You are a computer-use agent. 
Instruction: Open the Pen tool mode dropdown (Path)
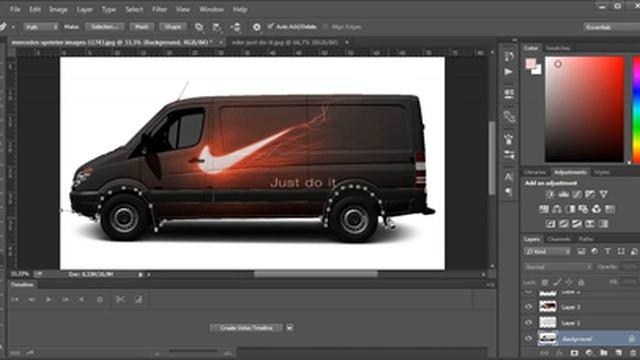tap(41, 27)
